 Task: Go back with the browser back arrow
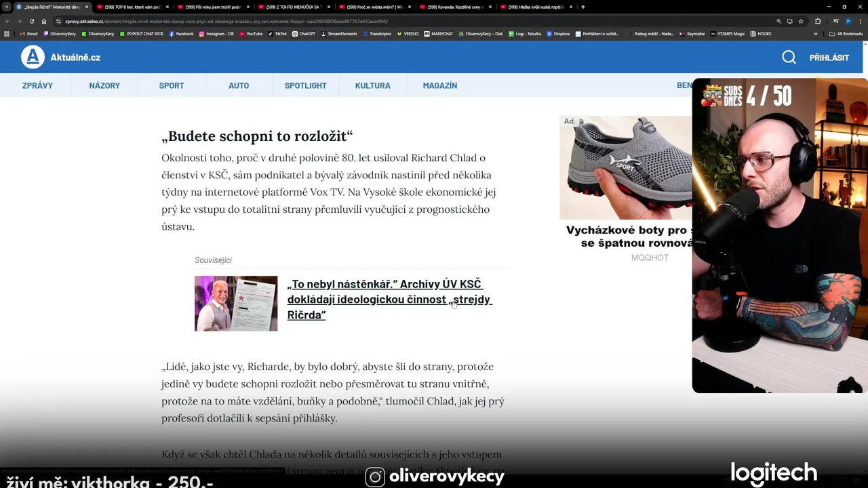pos(7,21)
